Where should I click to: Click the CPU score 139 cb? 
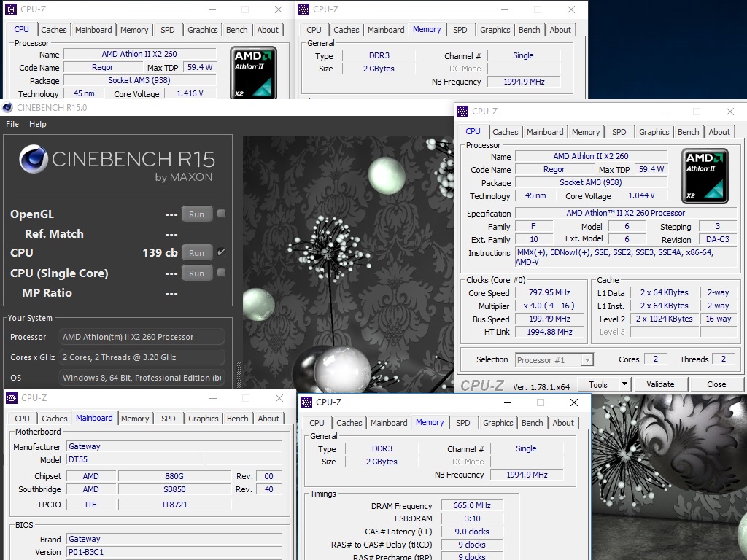click(160, 252)
